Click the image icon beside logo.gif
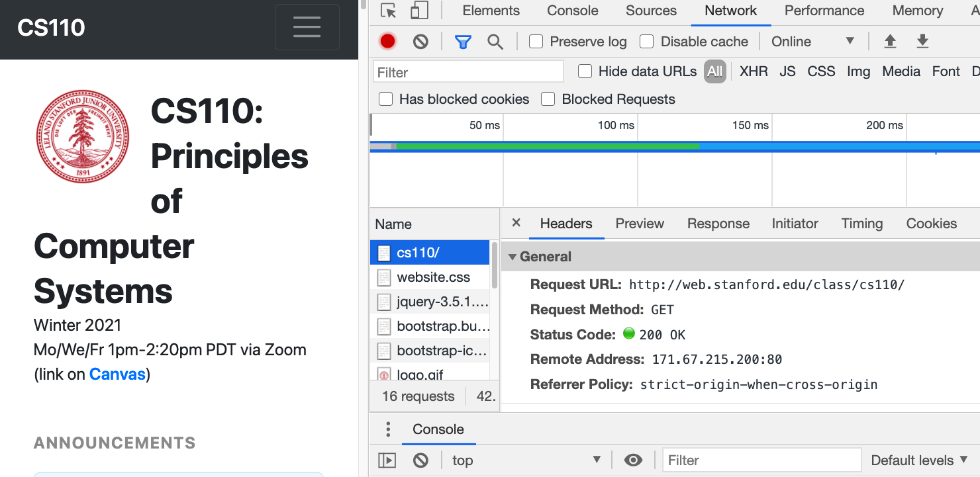Screen dimensions: 980x477 pyautogui.click(x=384, y=375)
